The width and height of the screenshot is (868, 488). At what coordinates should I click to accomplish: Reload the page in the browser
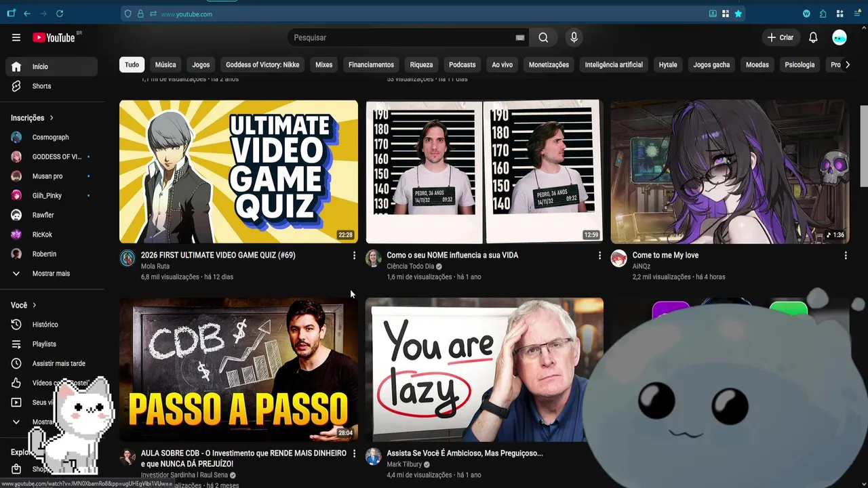click(60, 14)
